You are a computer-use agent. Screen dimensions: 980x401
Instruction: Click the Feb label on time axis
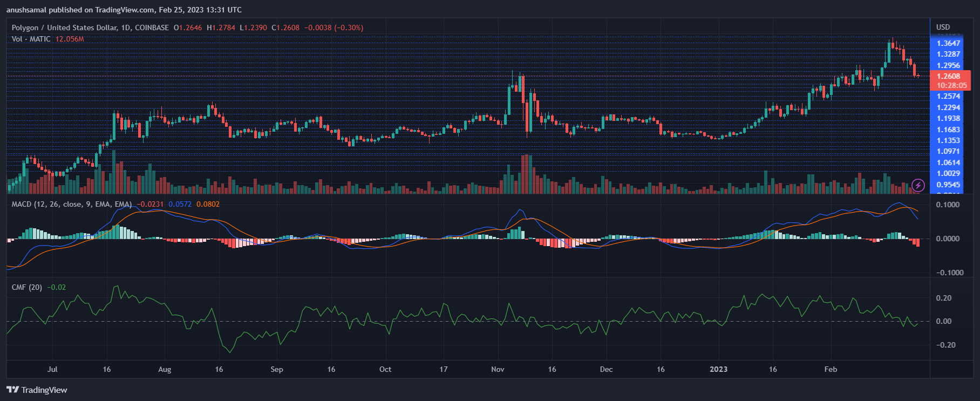[831, 369]
